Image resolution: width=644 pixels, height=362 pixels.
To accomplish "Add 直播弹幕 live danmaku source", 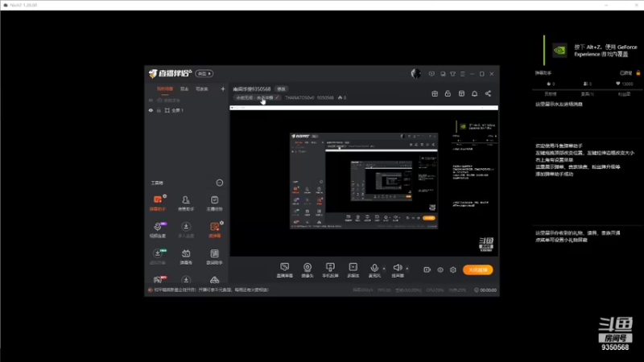I will [285, 270].
